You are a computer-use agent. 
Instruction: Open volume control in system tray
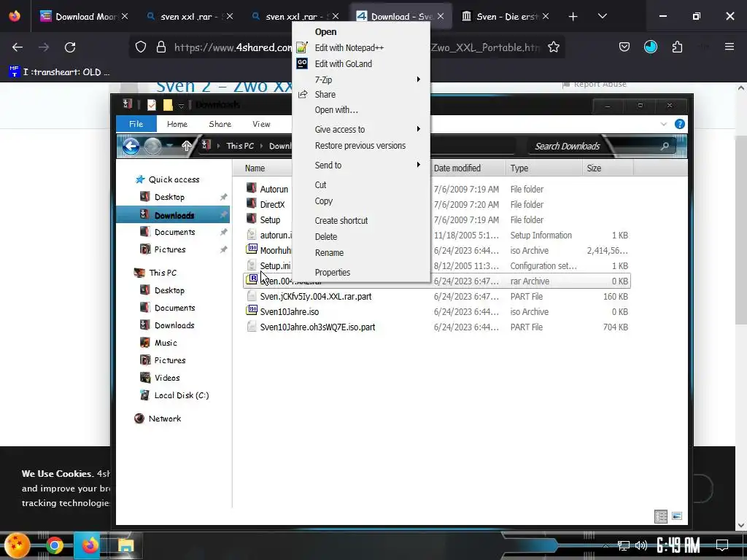tap(641, 545)
